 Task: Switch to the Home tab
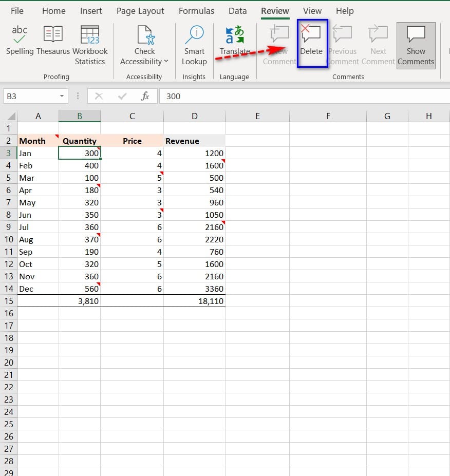(54, 11)
